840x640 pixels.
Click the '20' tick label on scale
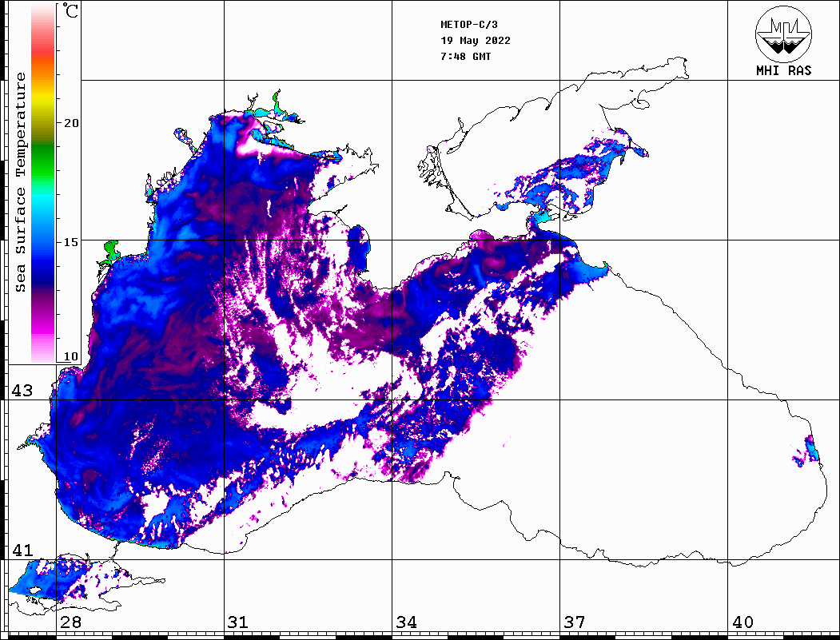click(x=70, y=123)
